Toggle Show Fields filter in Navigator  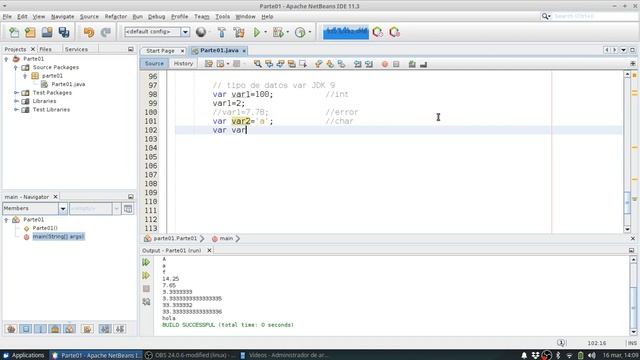26,329
